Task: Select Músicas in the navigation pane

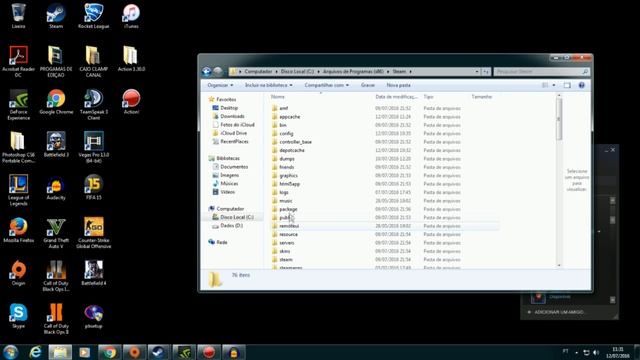Action: point(229,184)
